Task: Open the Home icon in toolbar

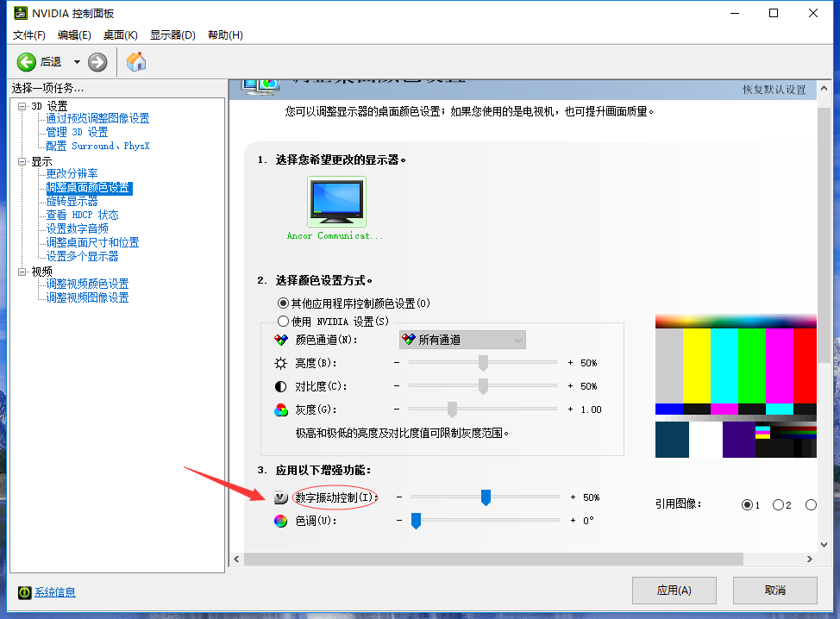Action: pos(136,61)
